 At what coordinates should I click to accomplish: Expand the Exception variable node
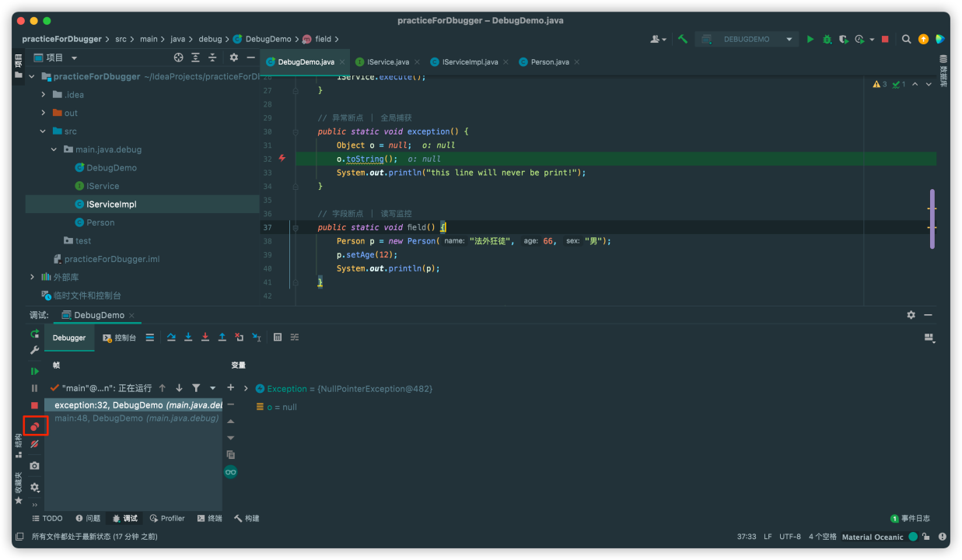[247, 388]
